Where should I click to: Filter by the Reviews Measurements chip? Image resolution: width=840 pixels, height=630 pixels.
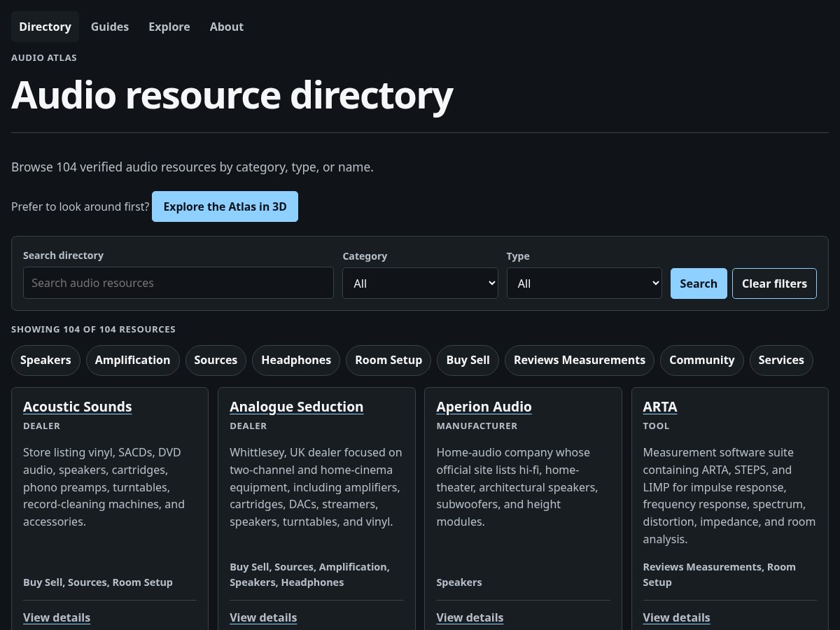tap(580, 360)
